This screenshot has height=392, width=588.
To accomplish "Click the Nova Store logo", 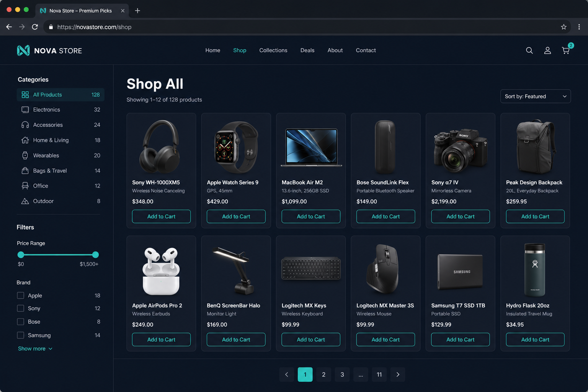I will [49, 51].
